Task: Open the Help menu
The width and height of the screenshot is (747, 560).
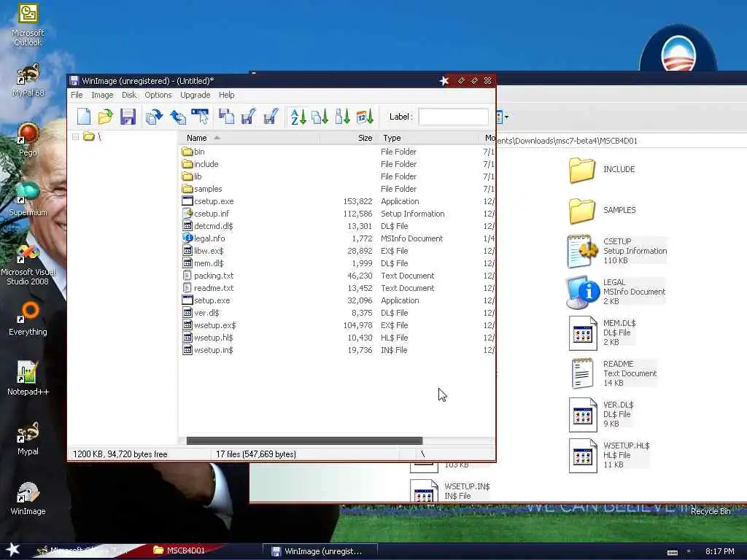Action: point(226,95)
